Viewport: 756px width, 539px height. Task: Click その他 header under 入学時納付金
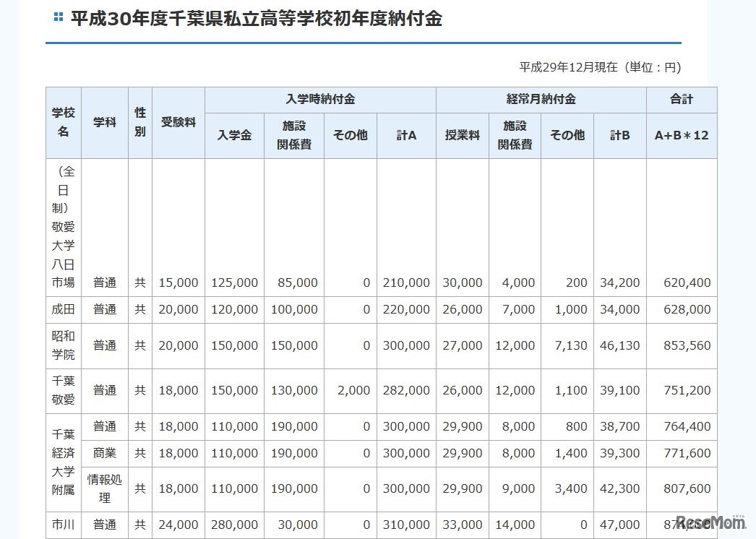[351, 136]
